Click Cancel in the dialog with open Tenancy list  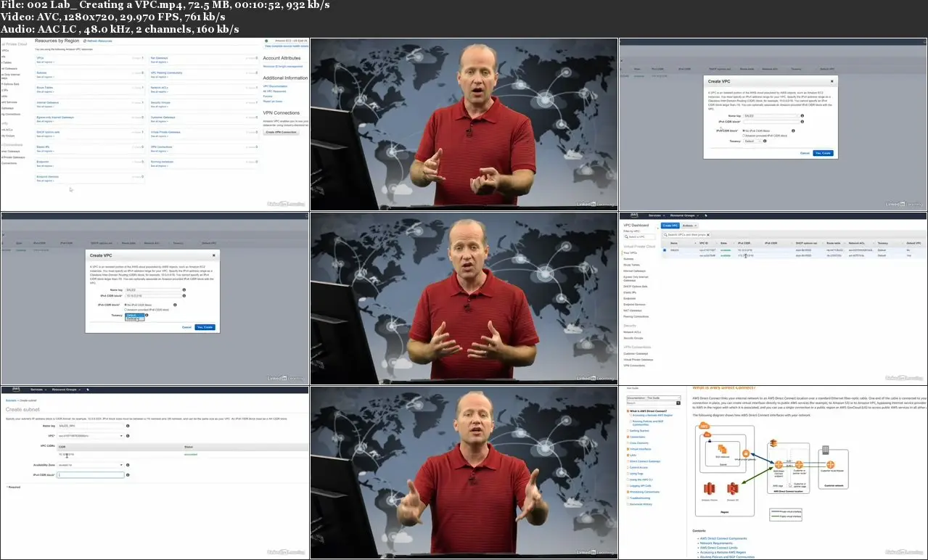tap(186, 327)
